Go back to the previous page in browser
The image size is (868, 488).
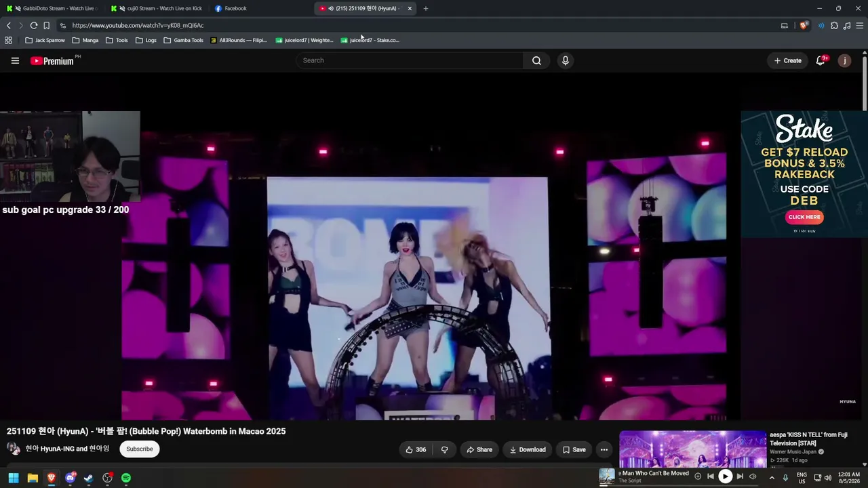click(9, 26)
